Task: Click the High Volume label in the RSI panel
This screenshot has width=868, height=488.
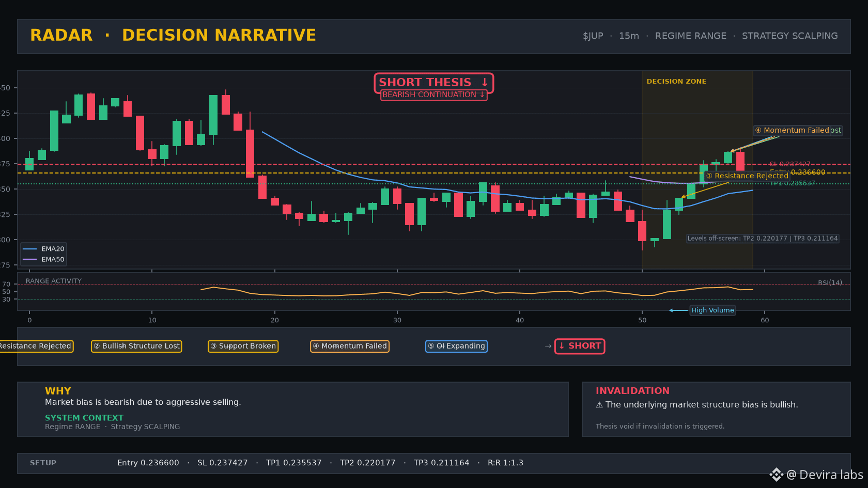Action: [x=712, y=310]
